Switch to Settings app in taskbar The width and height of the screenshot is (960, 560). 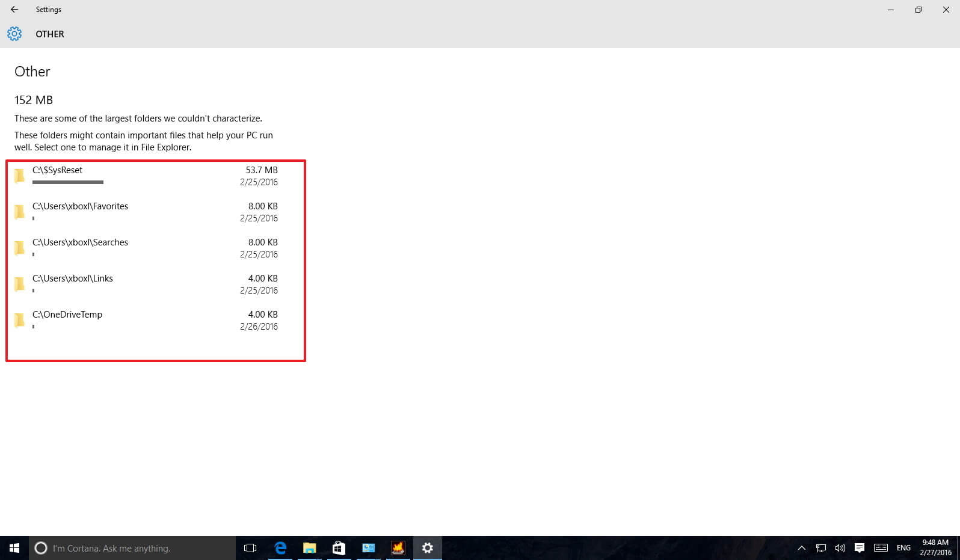click(428, 548)
